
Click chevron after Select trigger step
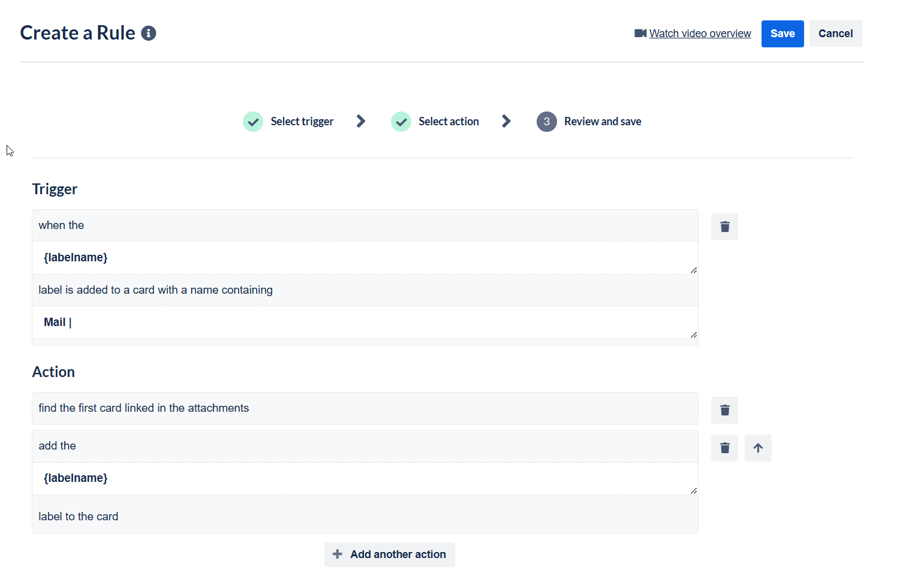(x=361, y=121)
